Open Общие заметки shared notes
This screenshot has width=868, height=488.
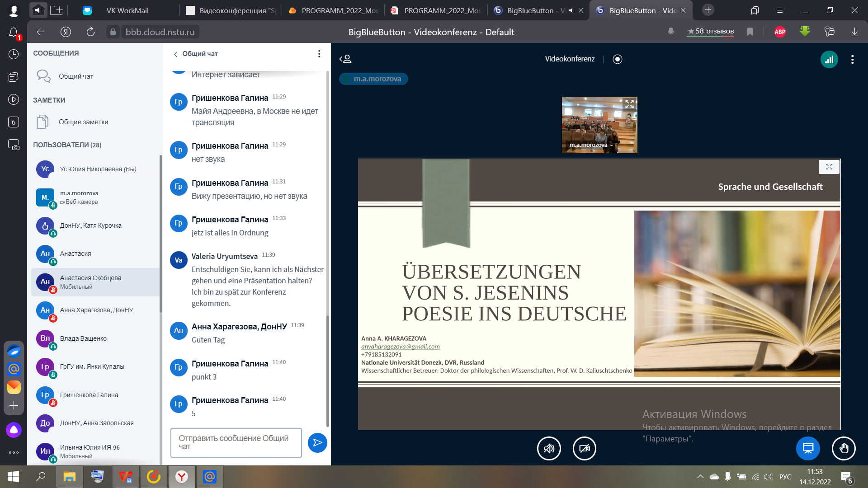tap(83, 122)
